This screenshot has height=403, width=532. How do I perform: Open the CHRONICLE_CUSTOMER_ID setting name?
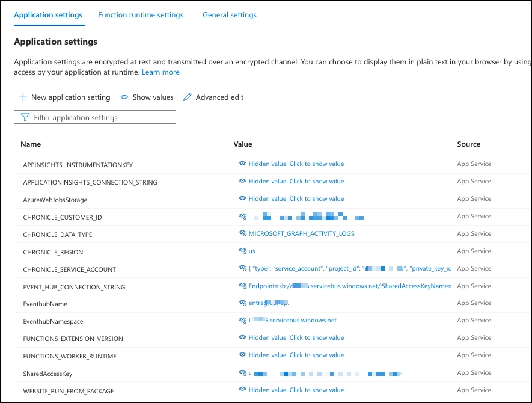coord(63,217)
